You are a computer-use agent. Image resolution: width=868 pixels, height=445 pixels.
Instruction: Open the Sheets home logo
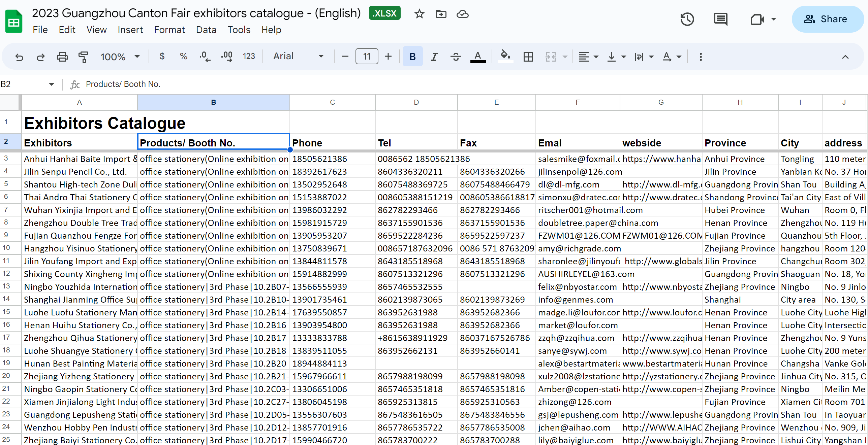(14, 22)
